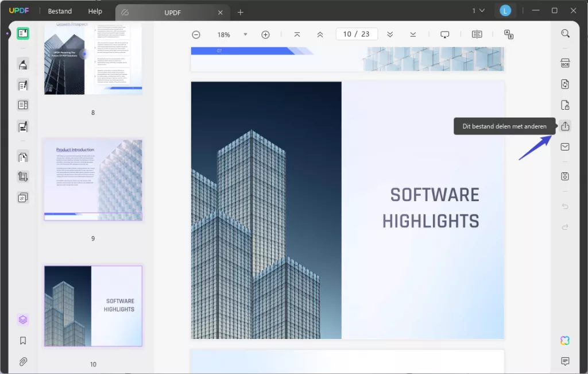Expand the zoom level dropdown arrow
Screen dimensions: 588x374
pyautogui.click(x=245, y=34)
